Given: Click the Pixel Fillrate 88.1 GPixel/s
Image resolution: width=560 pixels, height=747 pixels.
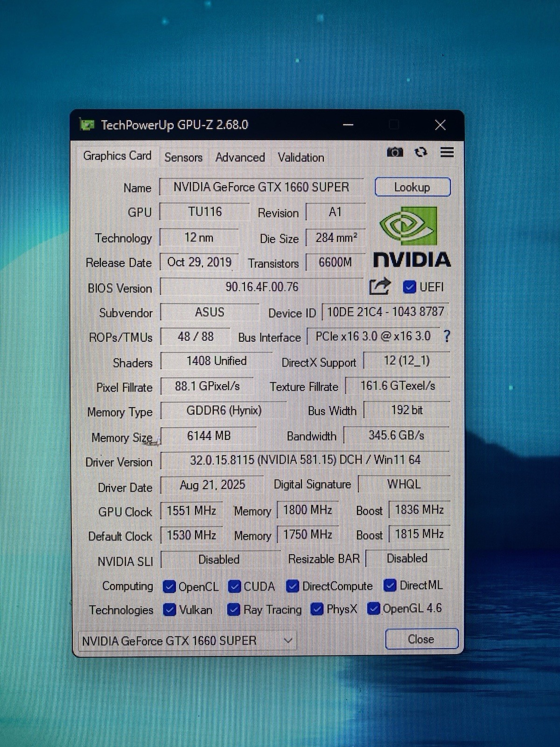Looking at the screenshot, I should click(x=207, y=386).
